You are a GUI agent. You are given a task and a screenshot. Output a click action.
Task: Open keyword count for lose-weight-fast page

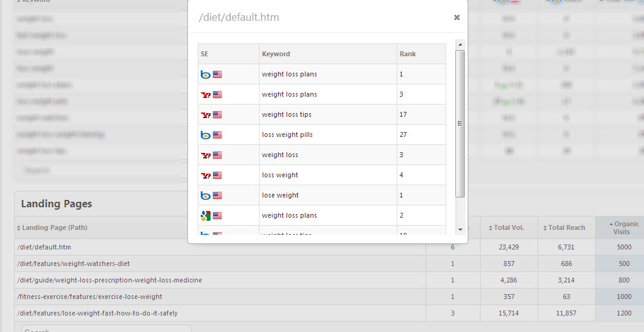tap(452, 313)
